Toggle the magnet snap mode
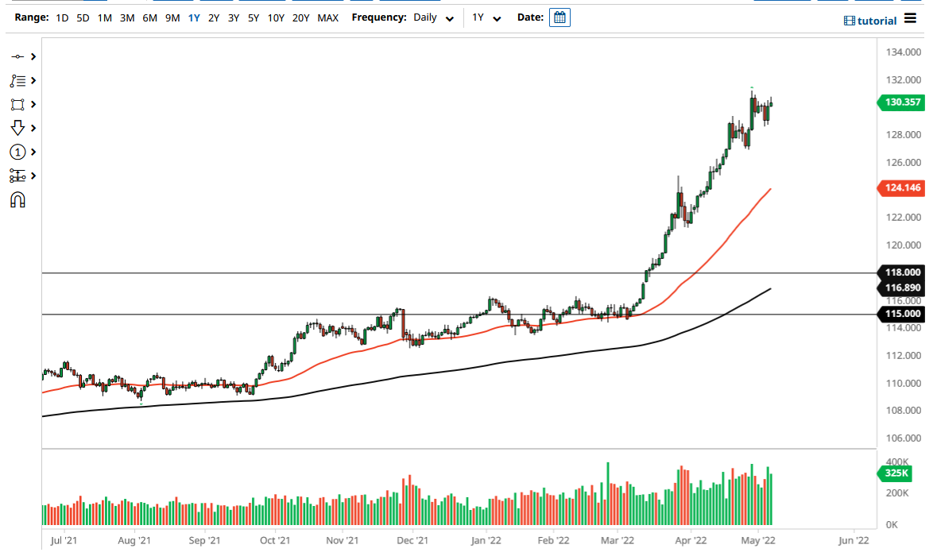This screenshot has height=560, width=933. (19, 199)
